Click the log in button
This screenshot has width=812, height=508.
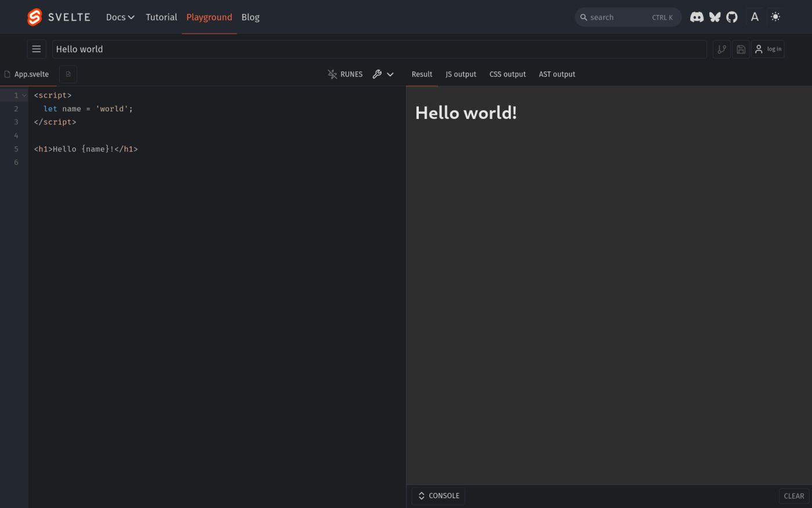point(768,49)
